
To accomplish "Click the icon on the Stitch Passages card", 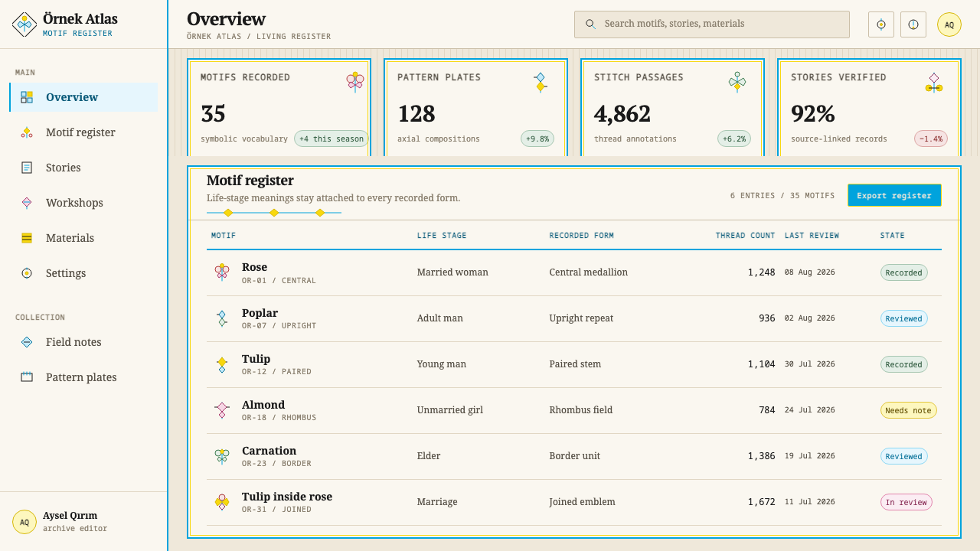I will pyautogui.click(x=737, y=82).
